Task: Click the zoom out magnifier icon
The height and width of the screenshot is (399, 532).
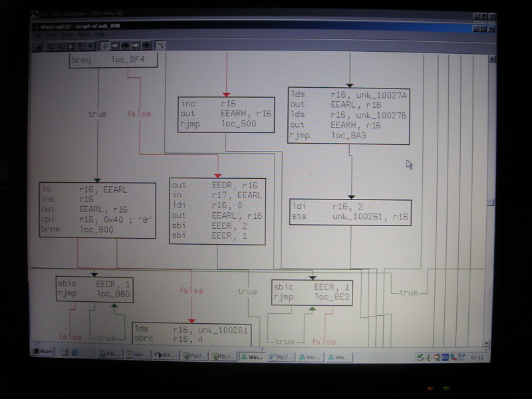Action: [x=60, y=46]
